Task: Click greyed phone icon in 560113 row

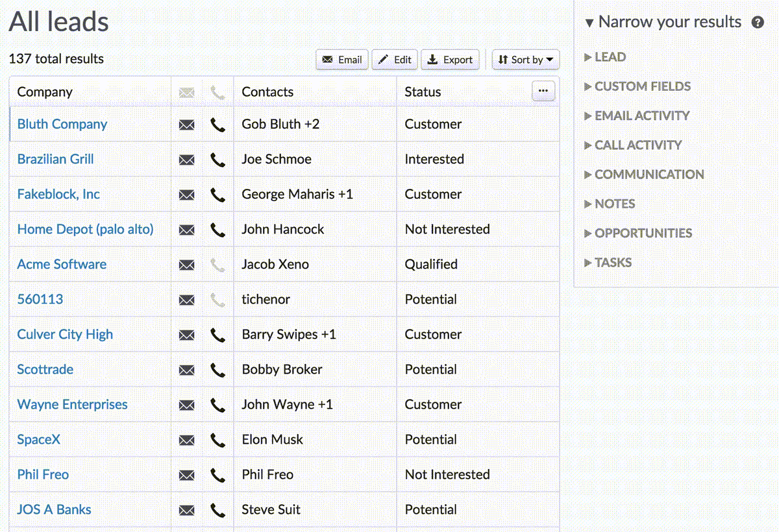Action: (218, 300)
